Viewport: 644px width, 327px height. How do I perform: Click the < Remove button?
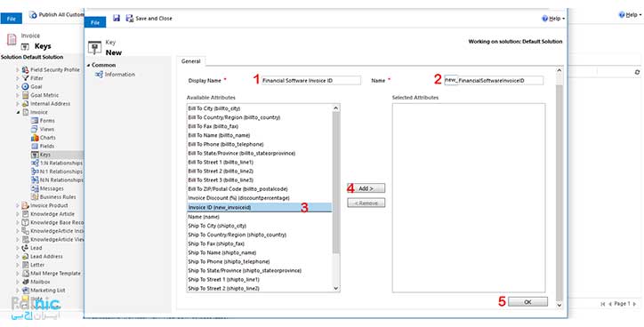pyautogui.click(x=366, y=203)
